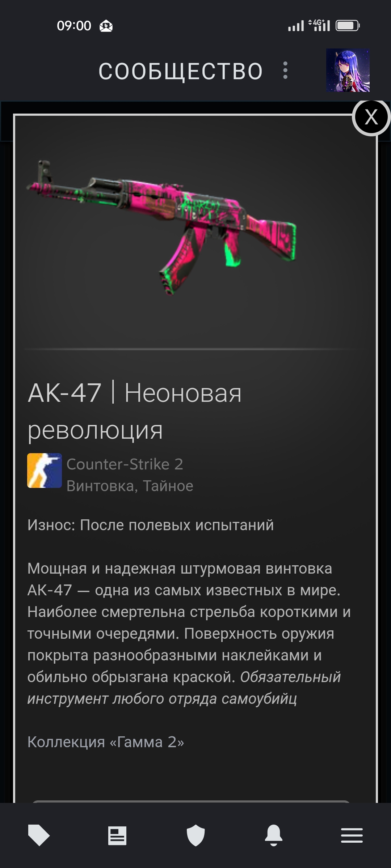Open the profile avatar
Image resolution: width=391 pixels, height=868 pixels.
pyautogui.click(x=348, y=70)
